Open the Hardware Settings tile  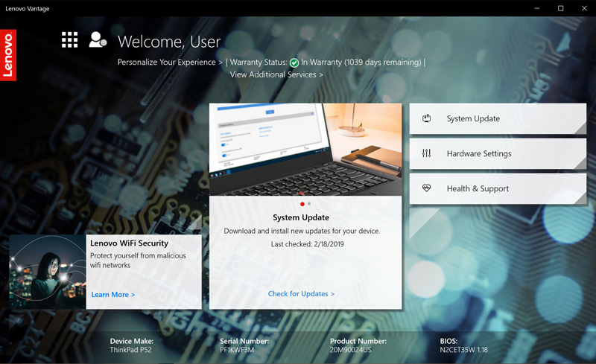click(498, 153)
